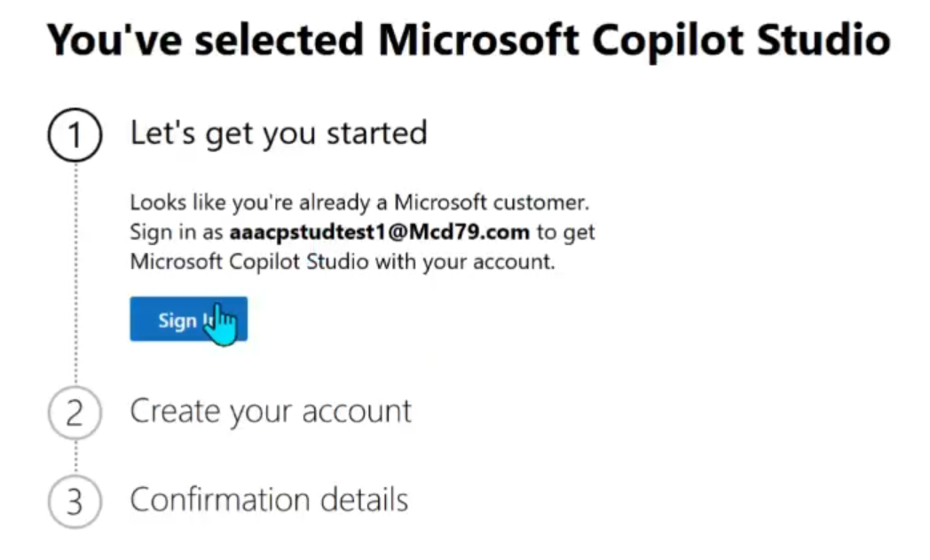930x560 pixels.
Task: Select the step 2 circle icon
Action: point(75,414)
